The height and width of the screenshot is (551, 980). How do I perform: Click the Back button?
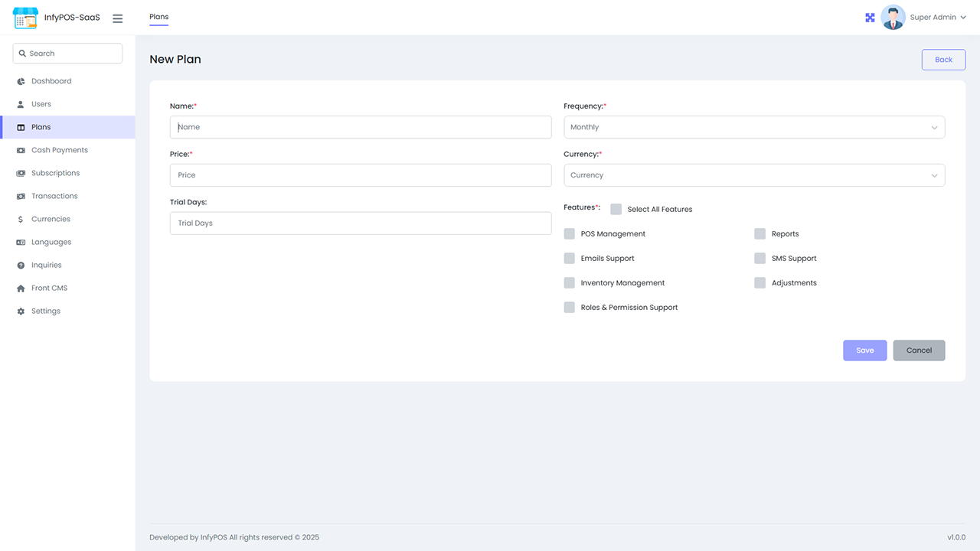tap(943, 59)
